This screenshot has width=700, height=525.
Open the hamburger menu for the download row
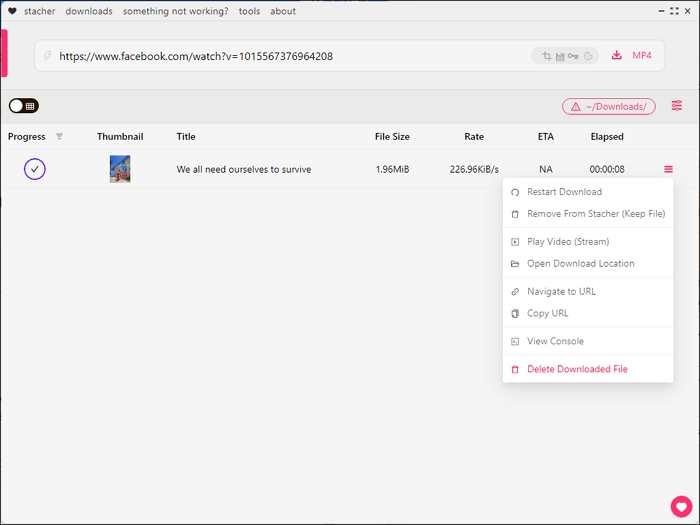[x=668, y=170]
